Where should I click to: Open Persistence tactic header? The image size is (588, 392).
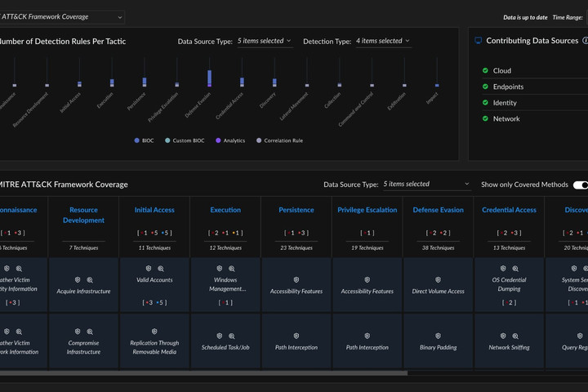tap(296, 210)
